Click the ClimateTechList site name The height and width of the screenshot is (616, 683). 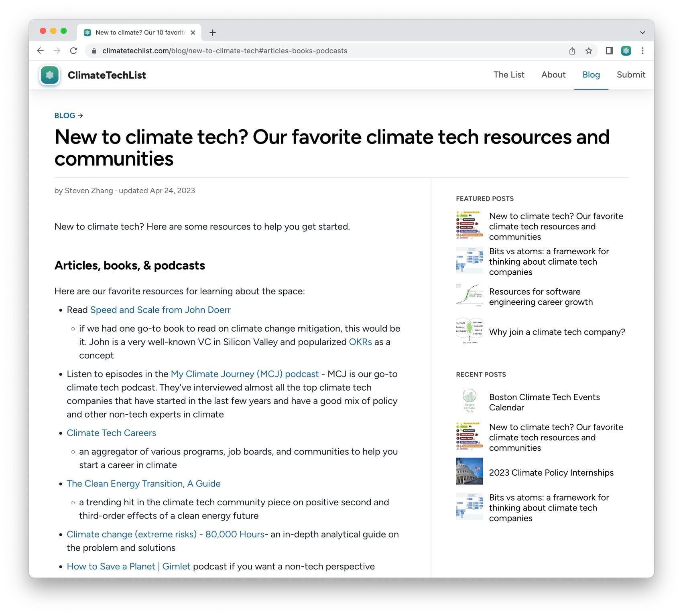pos(107,75)
